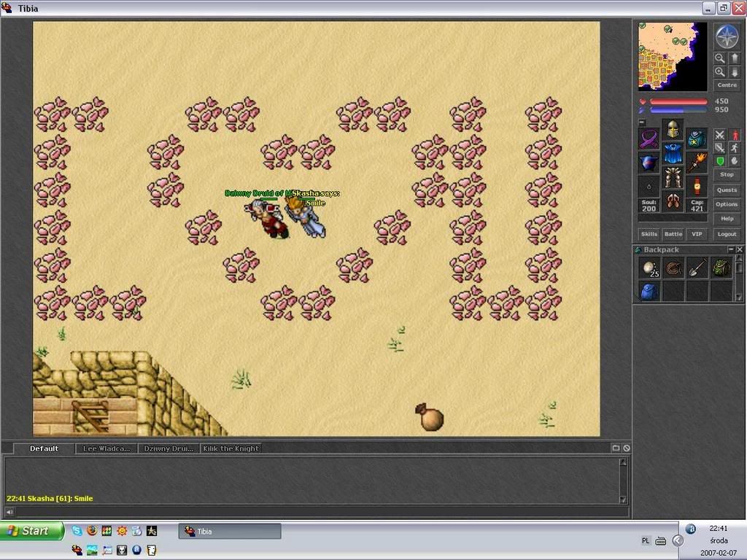Viewport: 747px width, 560px height.
Task: Open the VIP list button
Action: tap(697, 234)
